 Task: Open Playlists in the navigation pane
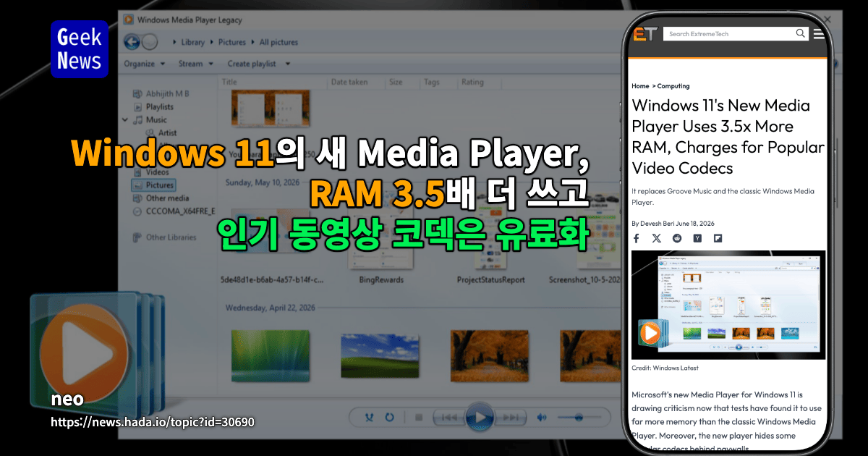[153, 106]
